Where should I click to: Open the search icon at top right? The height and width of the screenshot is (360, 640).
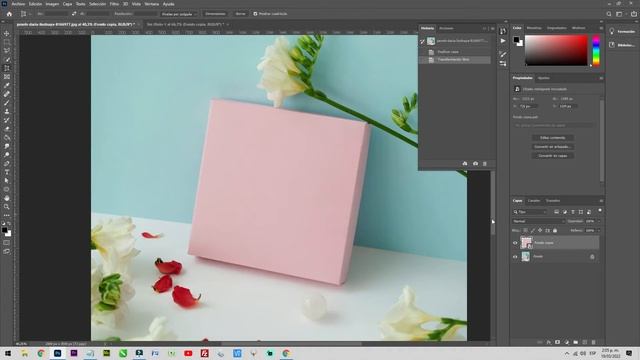[609, 14]
